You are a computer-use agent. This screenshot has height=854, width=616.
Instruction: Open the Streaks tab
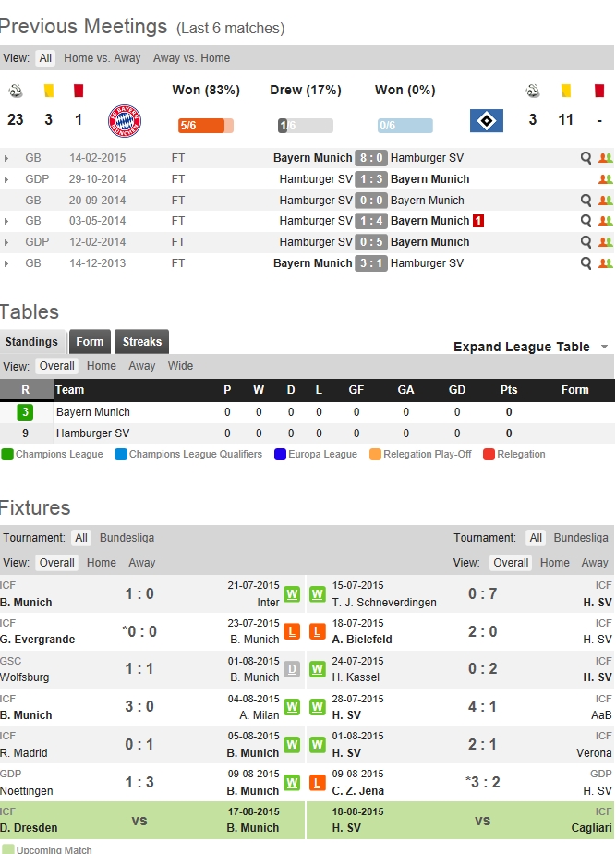(142, 342)
